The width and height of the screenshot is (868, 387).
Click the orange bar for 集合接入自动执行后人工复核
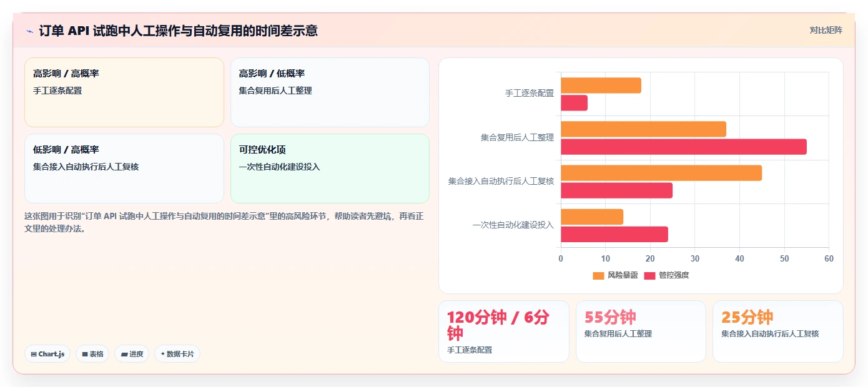tap(661, 173)
